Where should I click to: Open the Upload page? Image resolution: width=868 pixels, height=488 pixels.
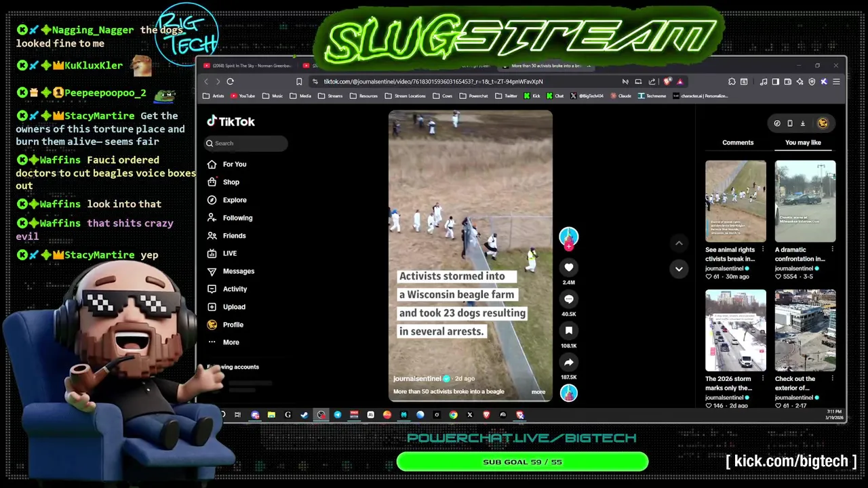(226, 306)
